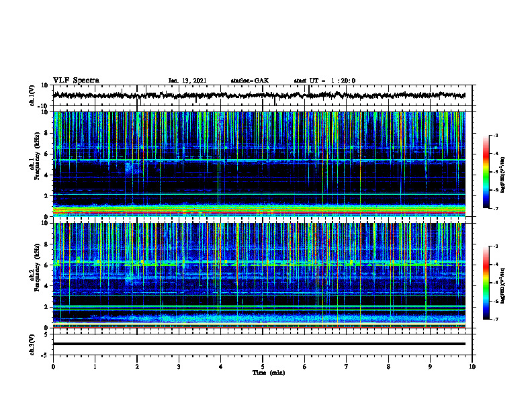Click time axis tick label "10"
Viewport: 532px width, 411px height.
[472, 367]
